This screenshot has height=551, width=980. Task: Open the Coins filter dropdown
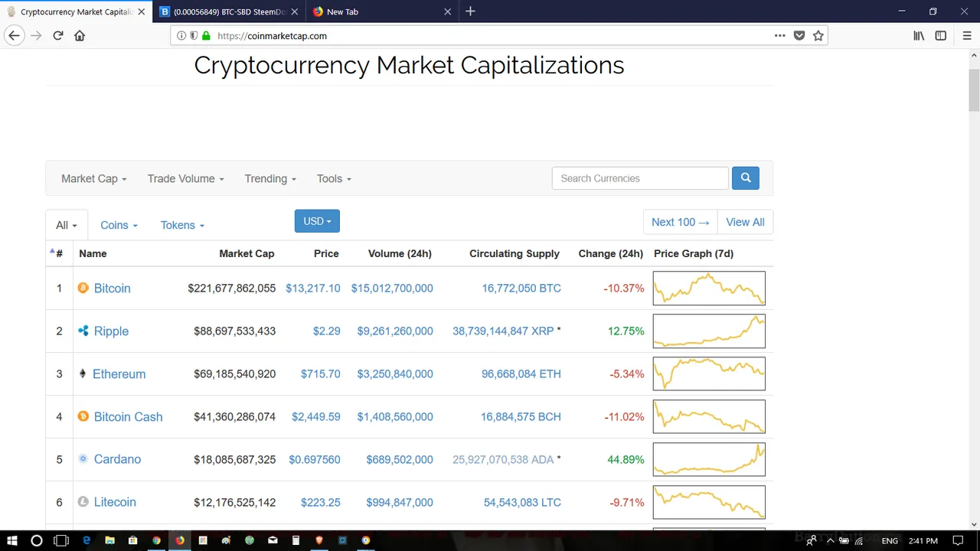[x=119, y=225]
